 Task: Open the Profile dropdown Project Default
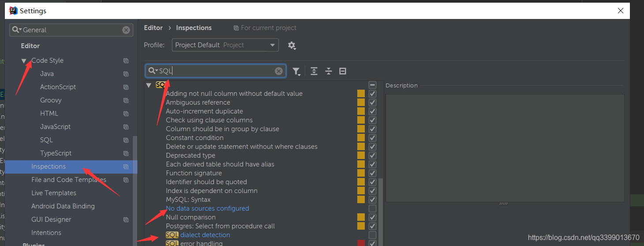(225, 45)
